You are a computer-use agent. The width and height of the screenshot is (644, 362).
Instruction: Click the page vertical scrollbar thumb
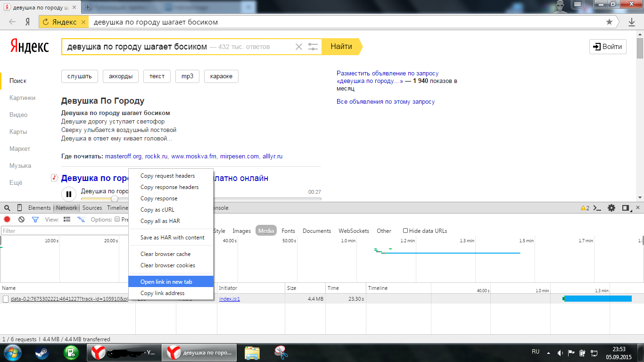640,48
